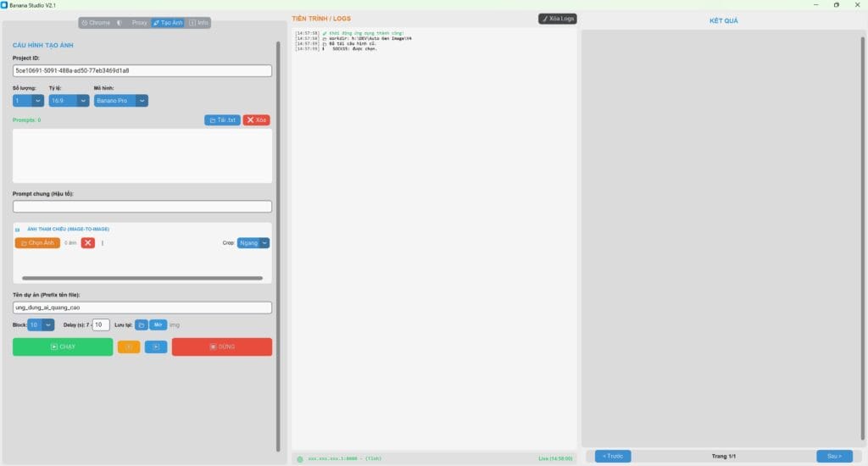Open the Proxy tab
868x466 pixels.
tap(139, 23)
